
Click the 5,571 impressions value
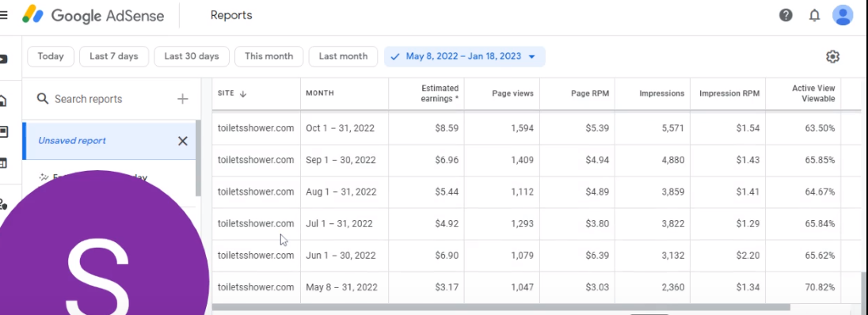coord(673,128)
